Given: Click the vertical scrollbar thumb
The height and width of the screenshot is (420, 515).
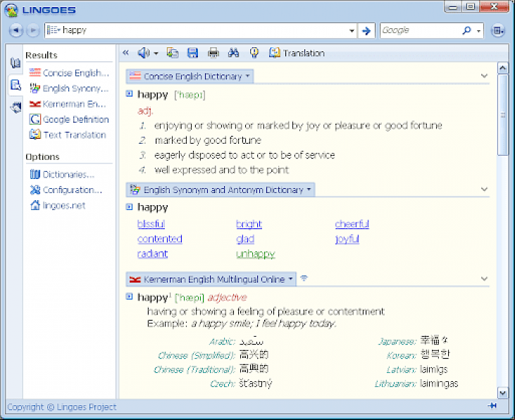Looking at the screenshot, I should (502, 115).
